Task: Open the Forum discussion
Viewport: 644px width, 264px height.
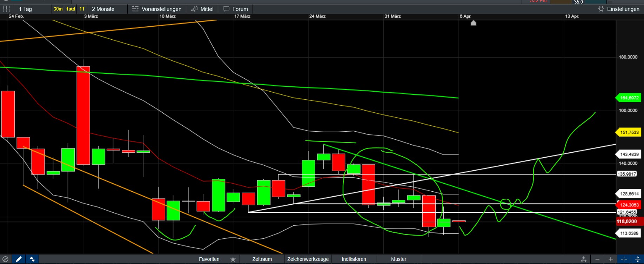Action: click(x=235, y=9)
